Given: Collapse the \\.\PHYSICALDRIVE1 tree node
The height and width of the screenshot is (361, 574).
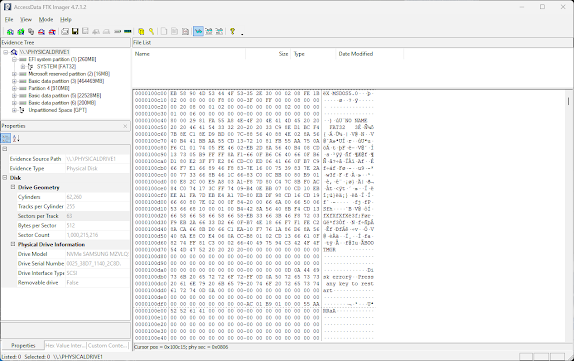Looking at the screenshot, I should [x=5, y=52].
